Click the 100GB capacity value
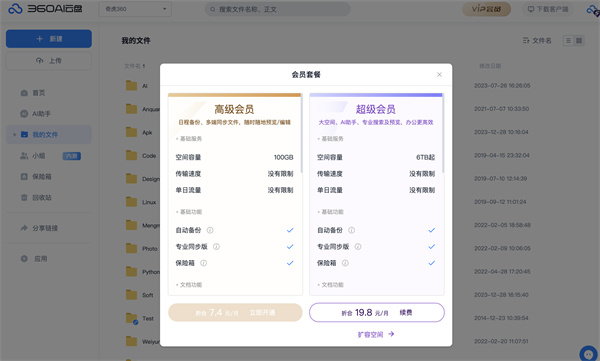Image resolution: width=600 pixels, height=361 pixels. (284, 157)
